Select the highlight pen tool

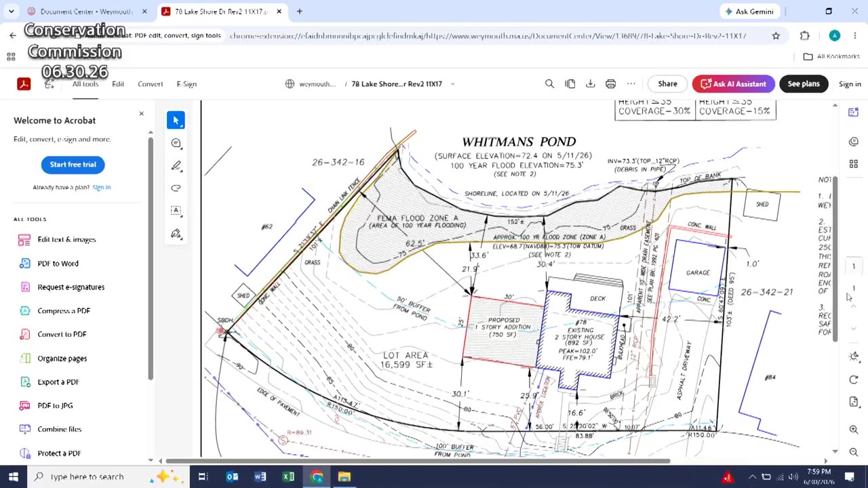pos(176,165)
